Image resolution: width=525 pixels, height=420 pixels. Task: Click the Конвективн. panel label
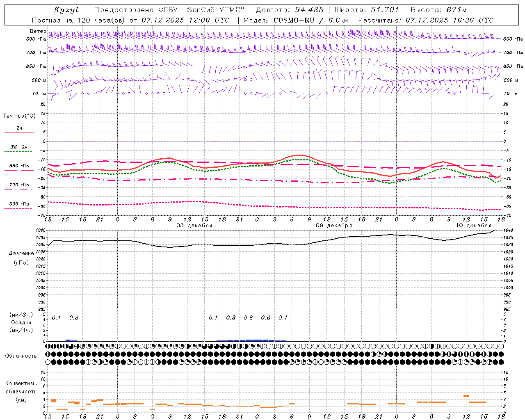(x=21, y=383)
